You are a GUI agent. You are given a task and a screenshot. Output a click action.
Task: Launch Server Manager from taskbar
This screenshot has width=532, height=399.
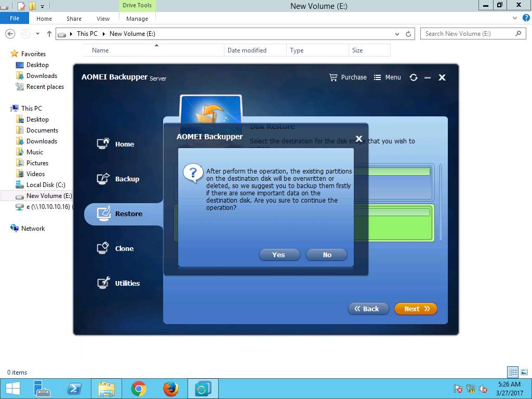coord(42,389)
